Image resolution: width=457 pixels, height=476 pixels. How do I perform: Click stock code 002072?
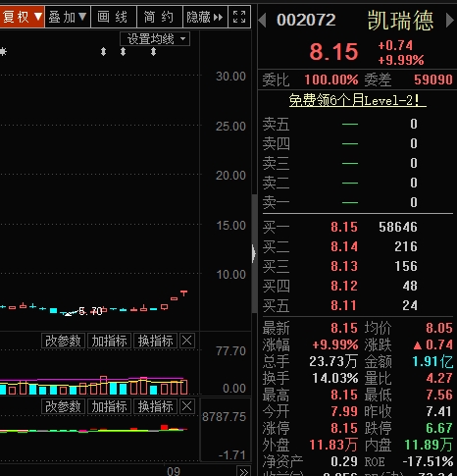pyautogui.click(x=306, y=20)
